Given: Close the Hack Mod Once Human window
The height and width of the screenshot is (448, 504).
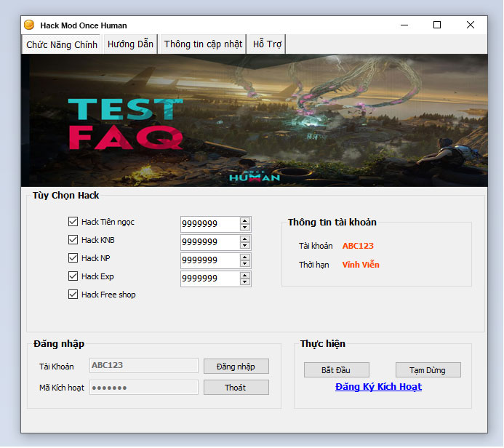Looking at the screenshot, I should pyautogui.click(x=471, y=25).
